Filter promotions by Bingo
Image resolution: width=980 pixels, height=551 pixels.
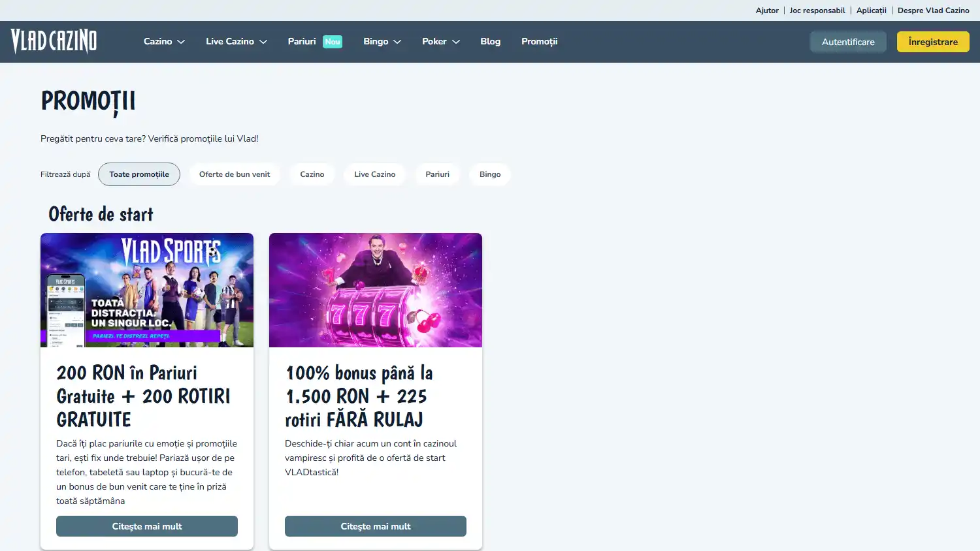click(x=490, y=174)
